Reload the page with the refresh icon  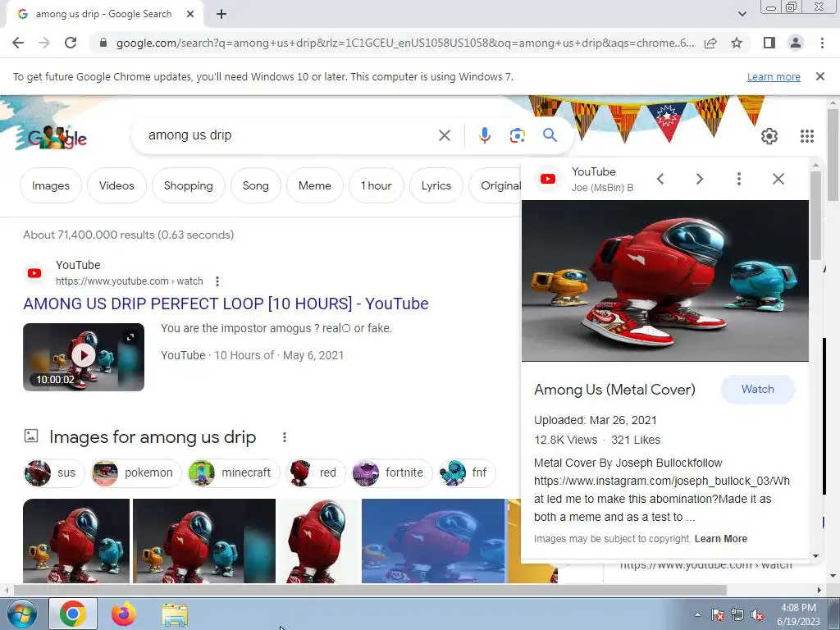pyautogui.click(x=71, y=43)
